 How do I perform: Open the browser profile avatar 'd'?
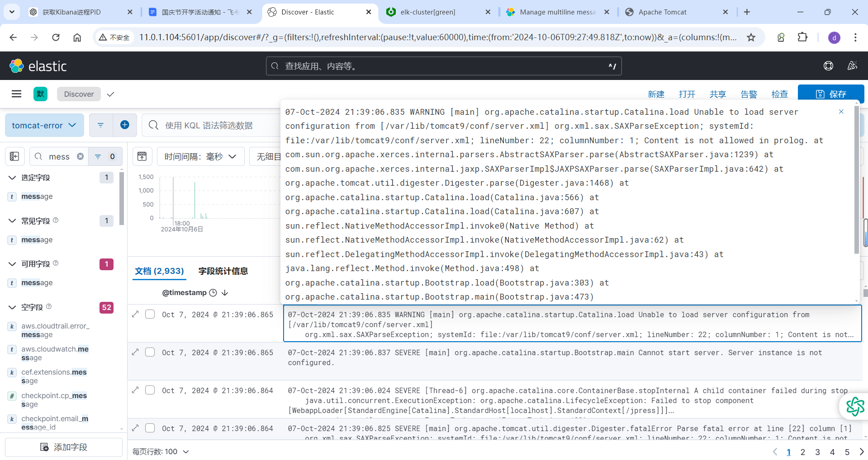(834, 38)
